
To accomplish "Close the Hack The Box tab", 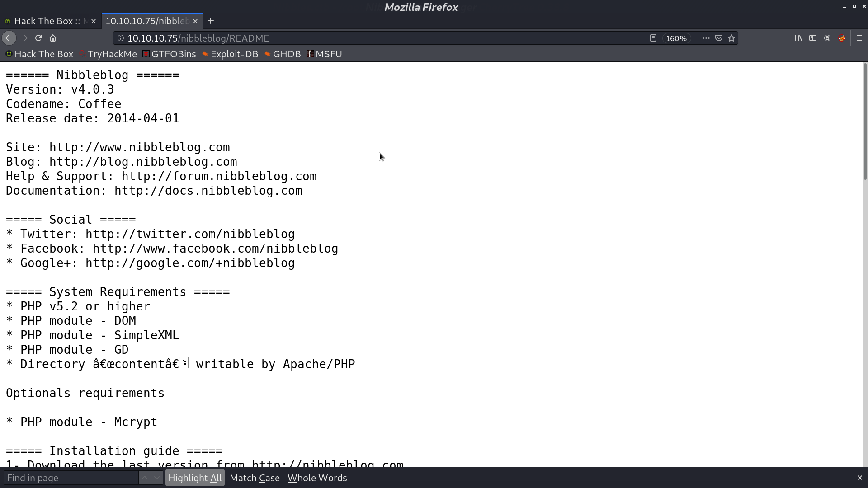I will (94, 21).
